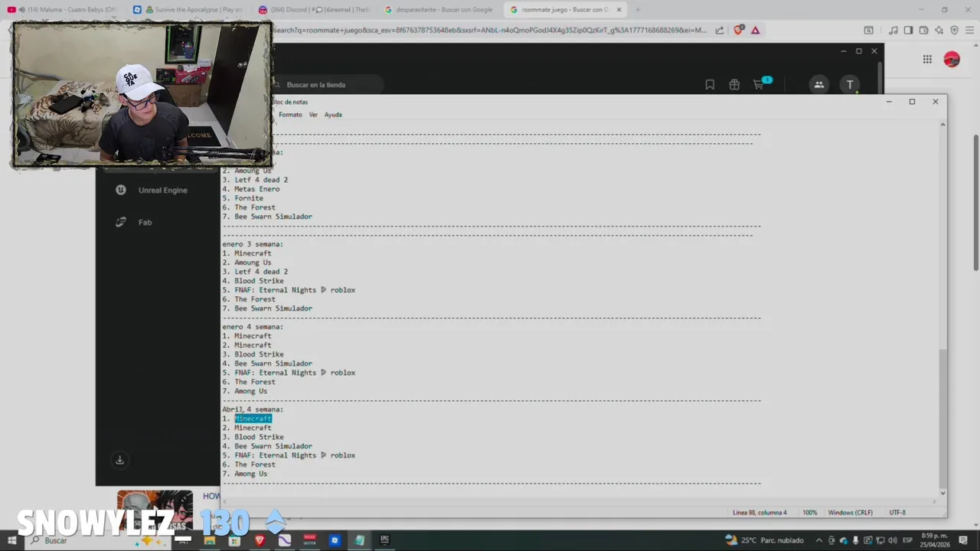Switch to the desparasitante Google search tab
The image size is (980, 551).
pyautogui.click(x=439, y=10)
